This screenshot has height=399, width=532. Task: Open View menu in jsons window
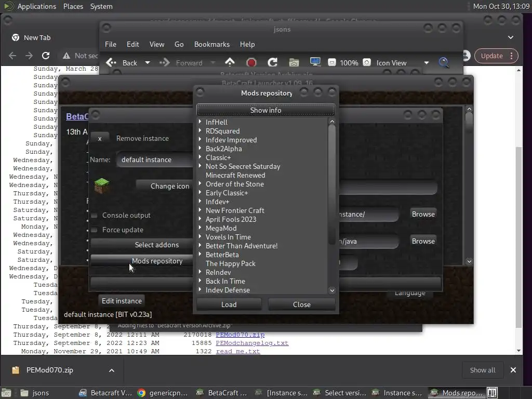tap(157, 45)
